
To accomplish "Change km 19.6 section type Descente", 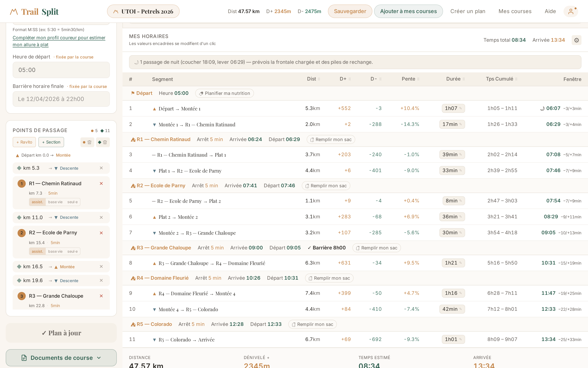I will [66, 281].
